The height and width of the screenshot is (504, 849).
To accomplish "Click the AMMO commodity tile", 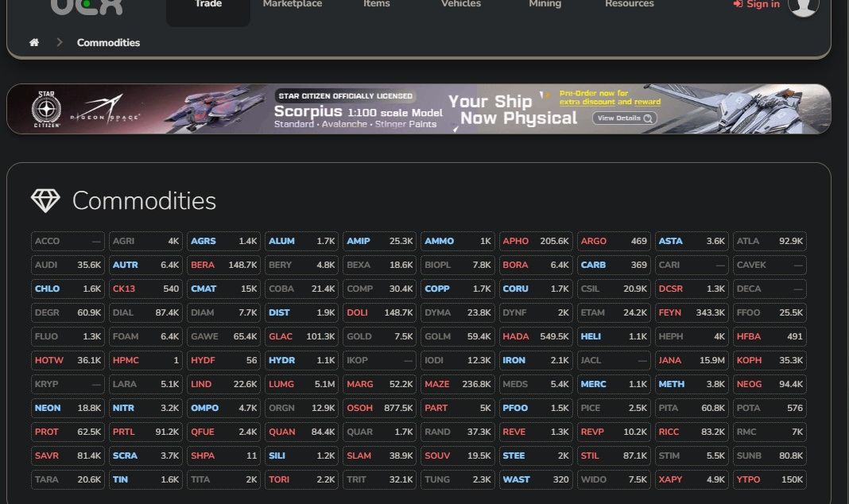I will 456,241.
